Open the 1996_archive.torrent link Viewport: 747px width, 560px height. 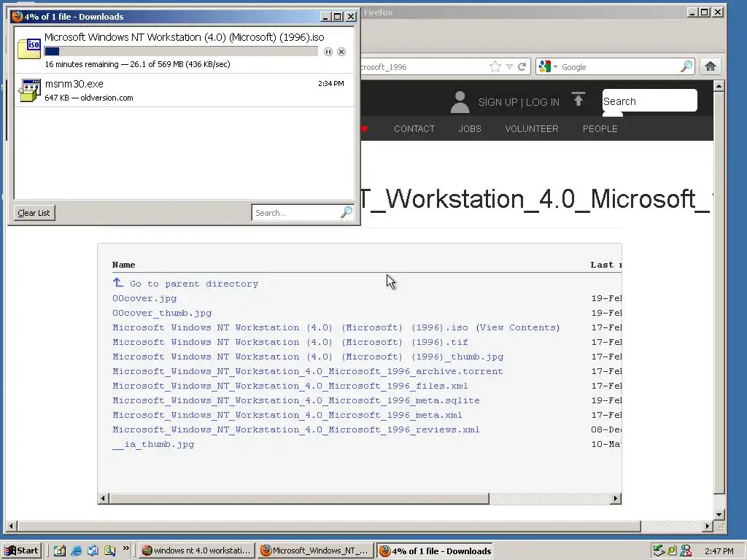308,371
